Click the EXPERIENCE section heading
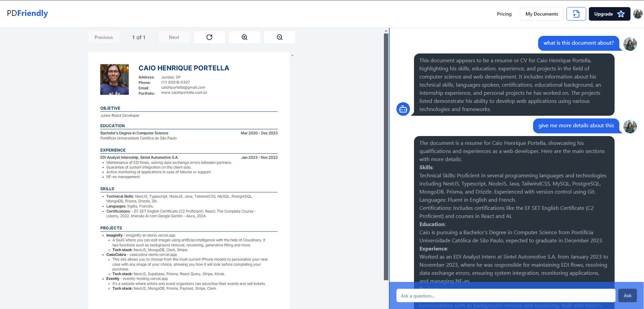Screen dimensions: 644x309 pyautogui.click(x=113, y=150)
